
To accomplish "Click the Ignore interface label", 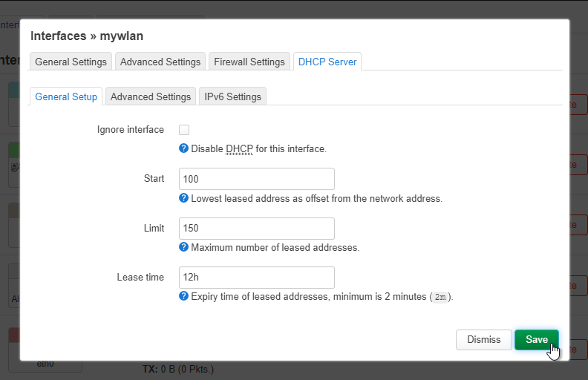I will pyautogui.click(x=131, y=129).
